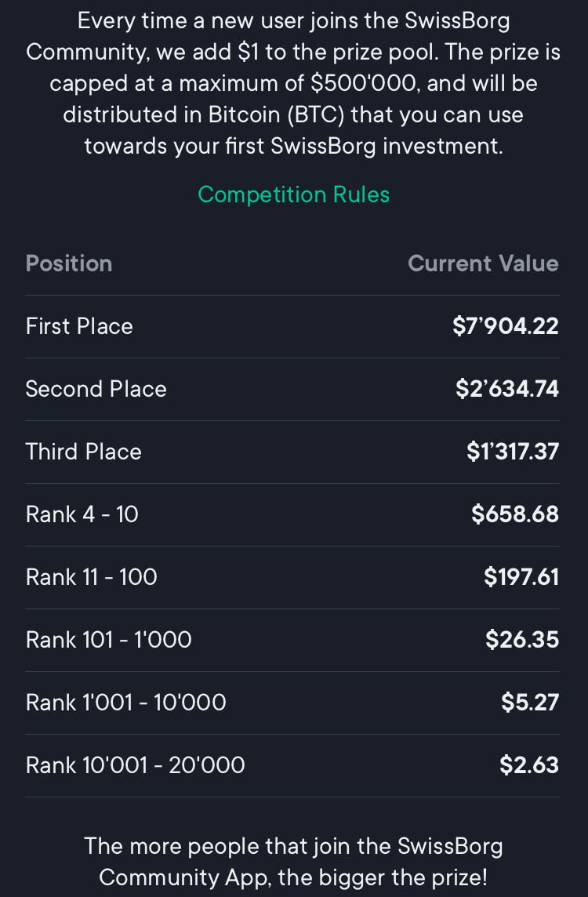Viewport: 588px width, 897px height.
Task: Click the $7'904.22 prize value
Action: (505, 327)
